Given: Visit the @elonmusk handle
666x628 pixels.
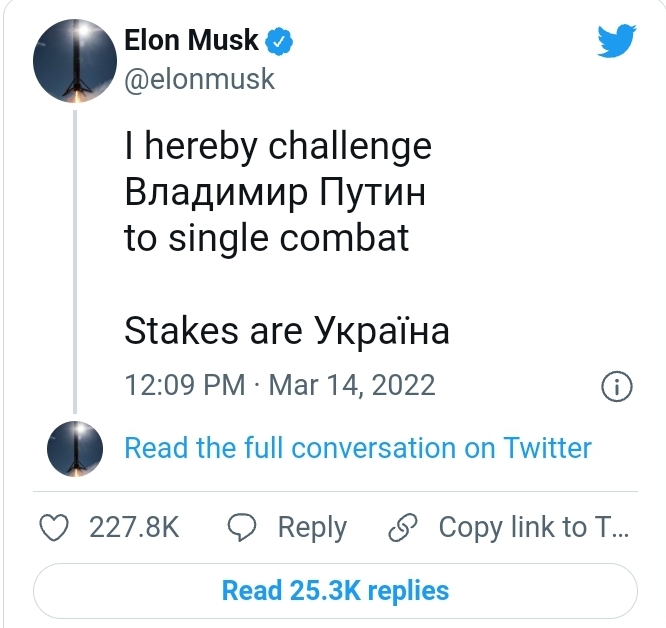Looking at the screenshot, I should (x=199, y=79).
